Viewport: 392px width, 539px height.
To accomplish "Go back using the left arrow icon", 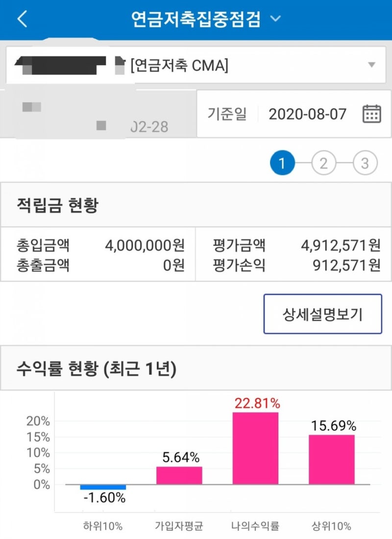I will (x=22, y=19).
